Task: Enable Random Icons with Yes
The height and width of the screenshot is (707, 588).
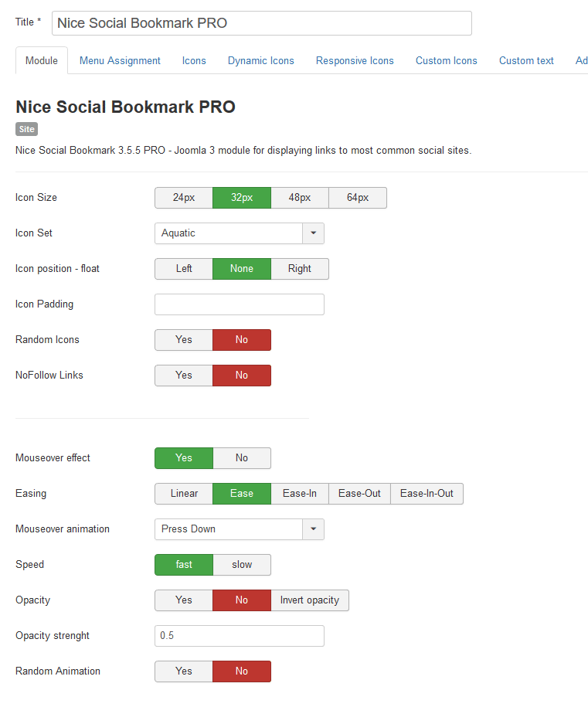Action: coord(184,340)
